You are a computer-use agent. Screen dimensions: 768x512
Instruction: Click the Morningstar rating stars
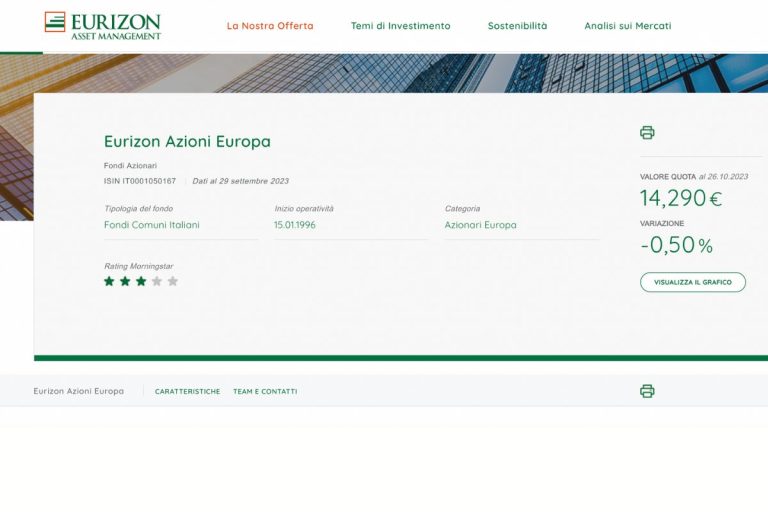[141, 281]
